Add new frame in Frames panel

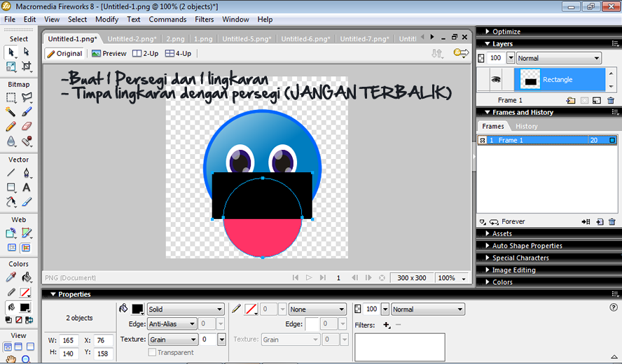(x=600, y=222)
